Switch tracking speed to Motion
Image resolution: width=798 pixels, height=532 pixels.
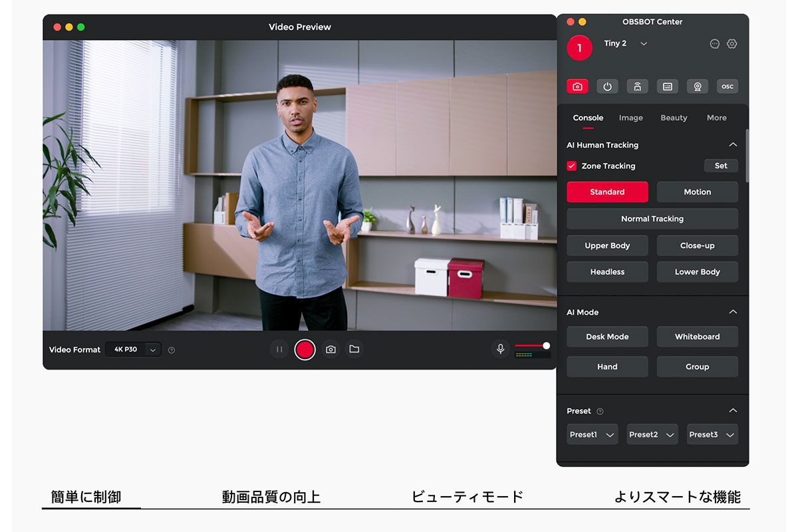697,192
